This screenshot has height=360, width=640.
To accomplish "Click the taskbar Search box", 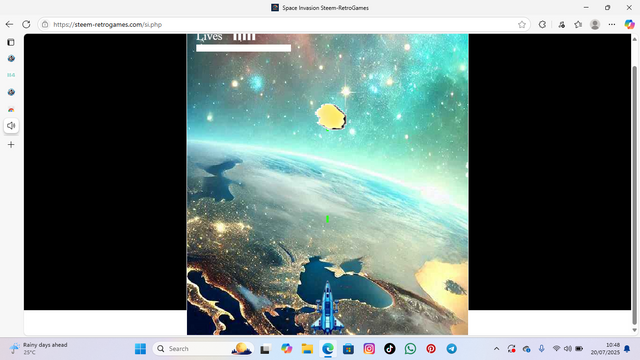I will pos(203,349).
